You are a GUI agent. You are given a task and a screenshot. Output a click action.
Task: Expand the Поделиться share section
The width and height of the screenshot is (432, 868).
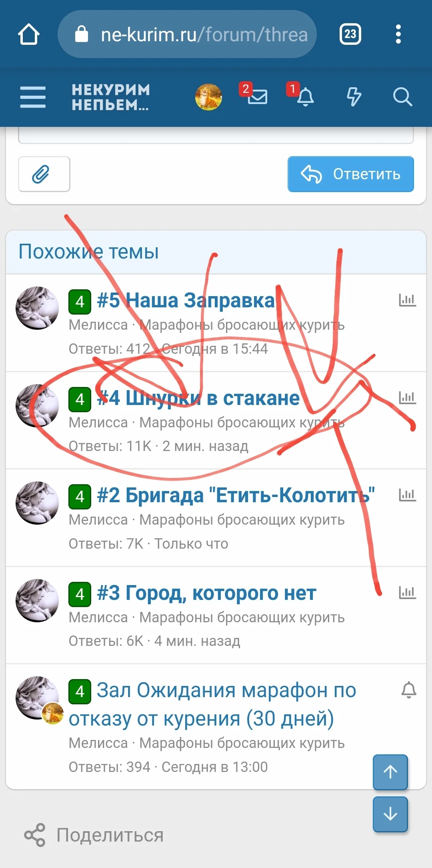(x=94, y=835)
